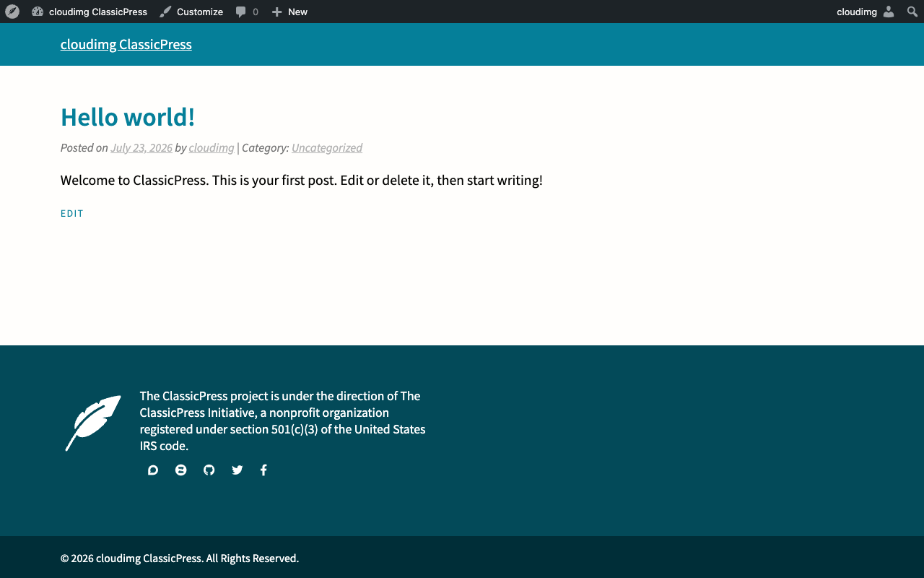
Task: Open the cloudimg ClassicPress dashboard menu
Action: [x=90, y=12]
